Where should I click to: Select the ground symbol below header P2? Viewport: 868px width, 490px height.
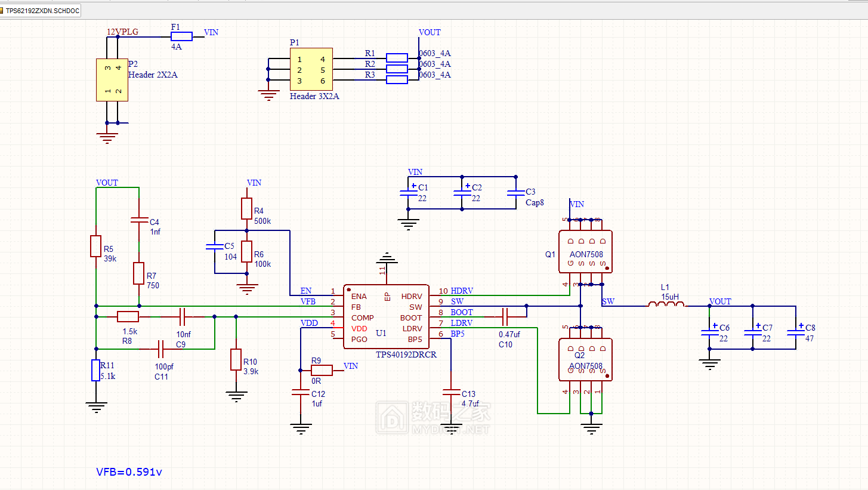tap(107, 138)
